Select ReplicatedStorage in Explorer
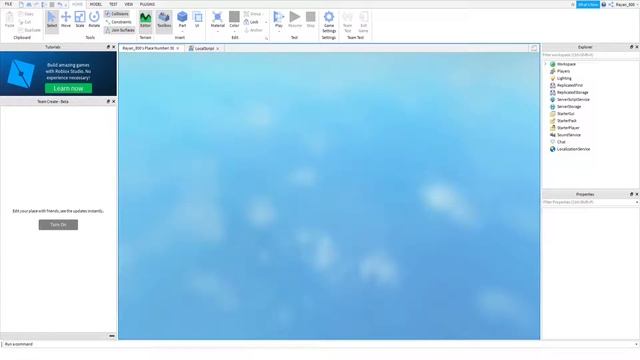 tap(573, 92)
